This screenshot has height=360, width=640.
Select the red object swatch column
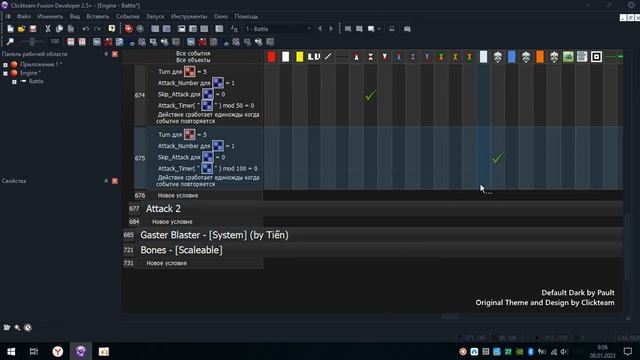pyautogui.click(x=271, y=57)
